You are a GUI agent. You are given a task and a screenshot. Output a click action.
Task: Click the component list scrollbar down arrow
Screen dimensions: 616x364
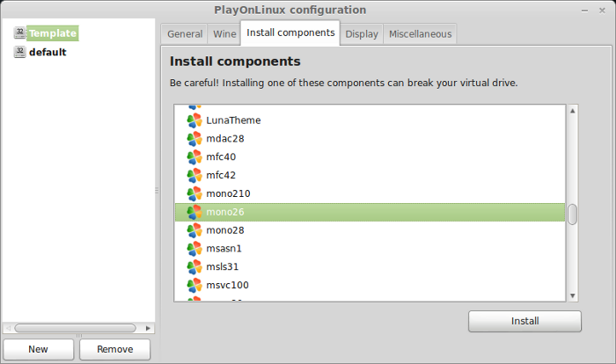tap(572, 295)
